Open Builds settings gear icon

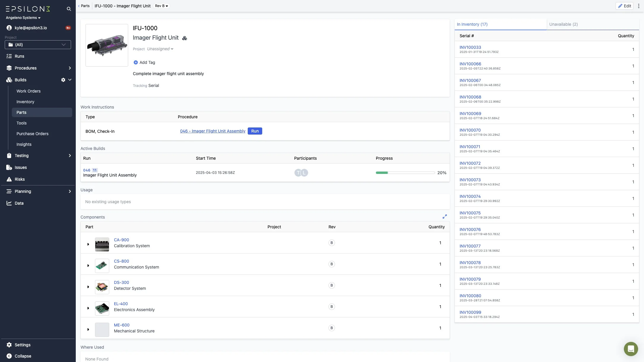pyautogui.click(x=63, y=80)
